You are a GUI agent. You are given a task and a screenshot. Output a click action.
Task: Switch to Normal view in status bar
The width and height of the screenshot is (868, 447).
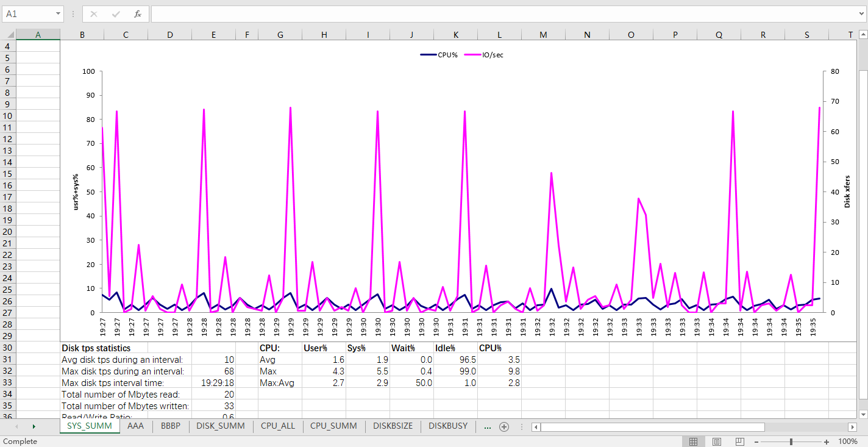(693, 442)
